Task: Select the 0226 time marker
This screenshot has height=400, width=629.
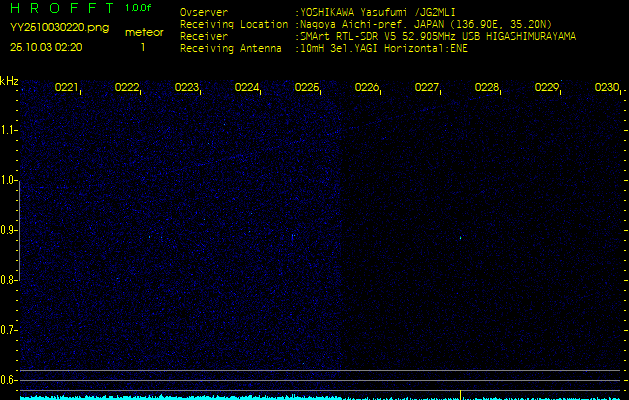Action: point(367,88)
